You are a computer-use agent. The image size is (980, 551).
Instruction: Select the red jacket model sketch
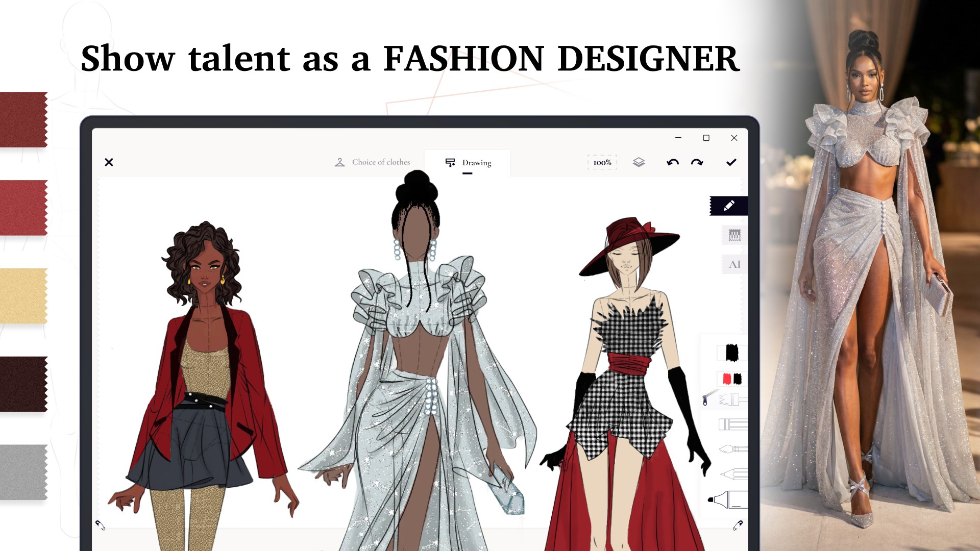205,386
